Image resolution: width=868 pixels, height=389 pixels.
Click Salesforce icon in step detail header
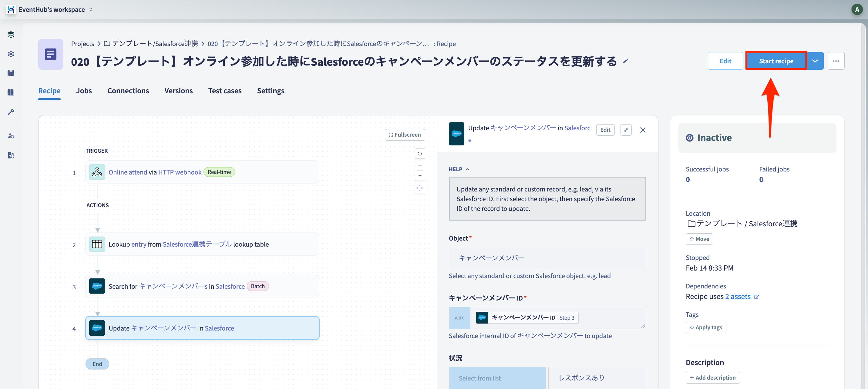(x=456, y=134)
